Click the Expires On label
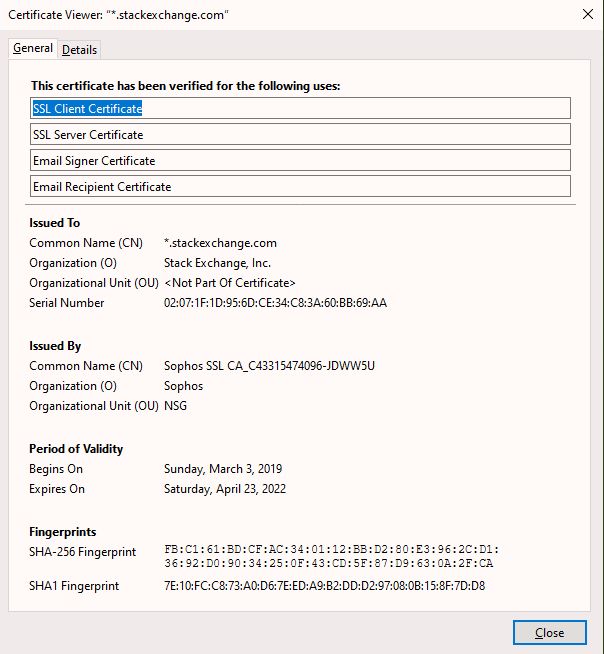This screenshot has width=604, height=654. (x=57, y=489)
